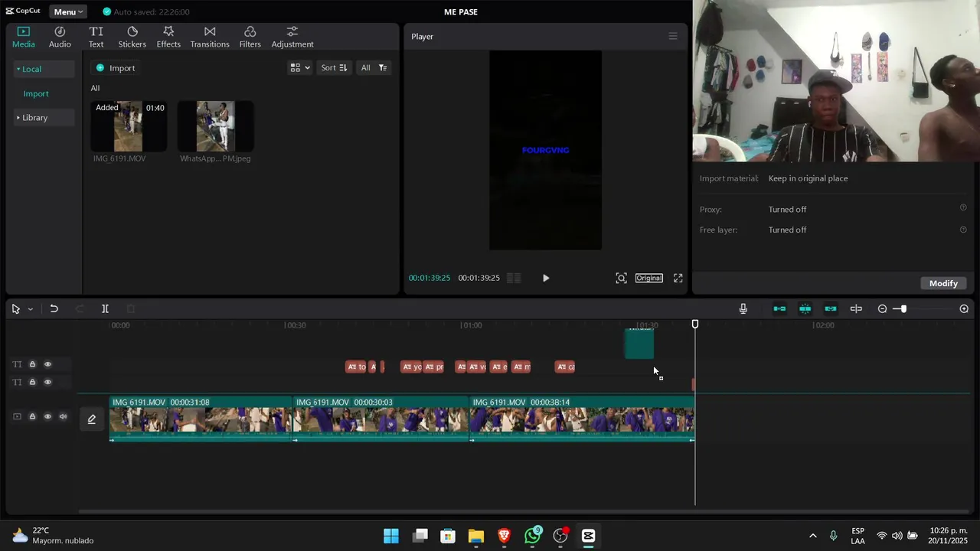This screenshot has width=980, height=551.
Task: Expand the Library section
Action: click(44, 118)
